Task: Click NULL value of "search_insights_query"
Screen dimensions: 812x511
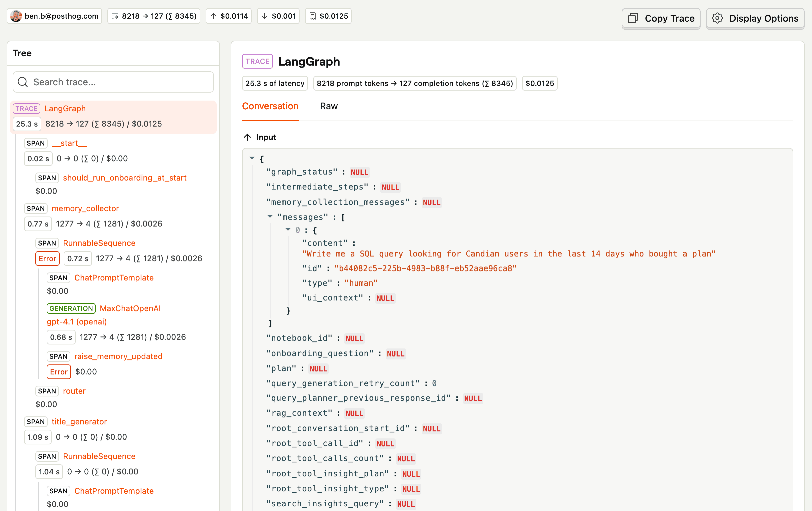Action: [x=406, y=504]
